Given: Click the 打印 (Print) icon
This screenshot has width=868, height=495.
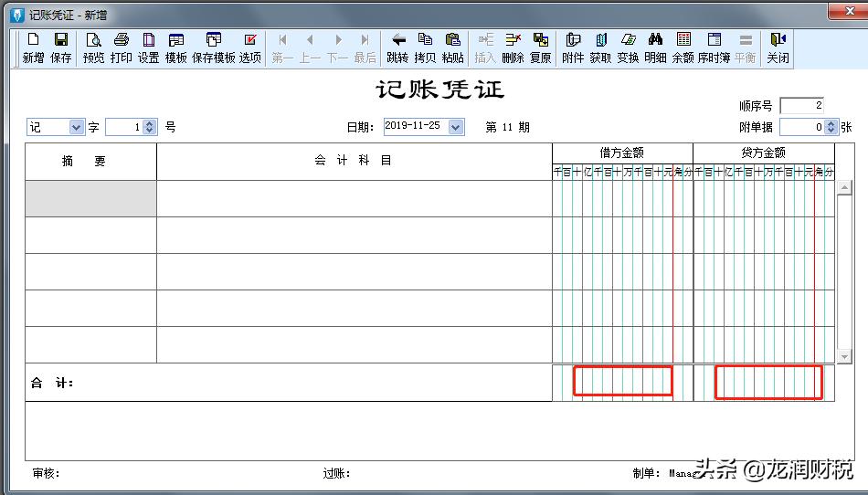Looking at the screenshot, I should click(x=122, y=47).
